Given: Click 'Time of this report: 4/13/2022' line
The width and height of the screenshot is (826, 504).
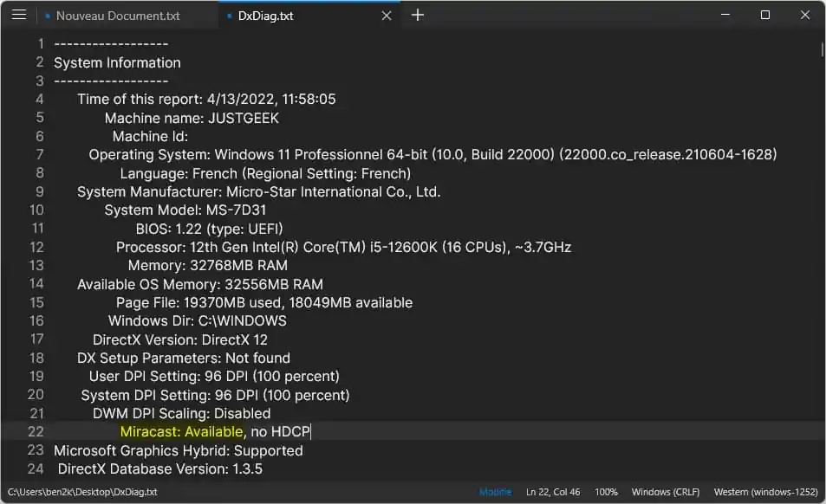Looking at the screenshot, I should click(206, 100).
